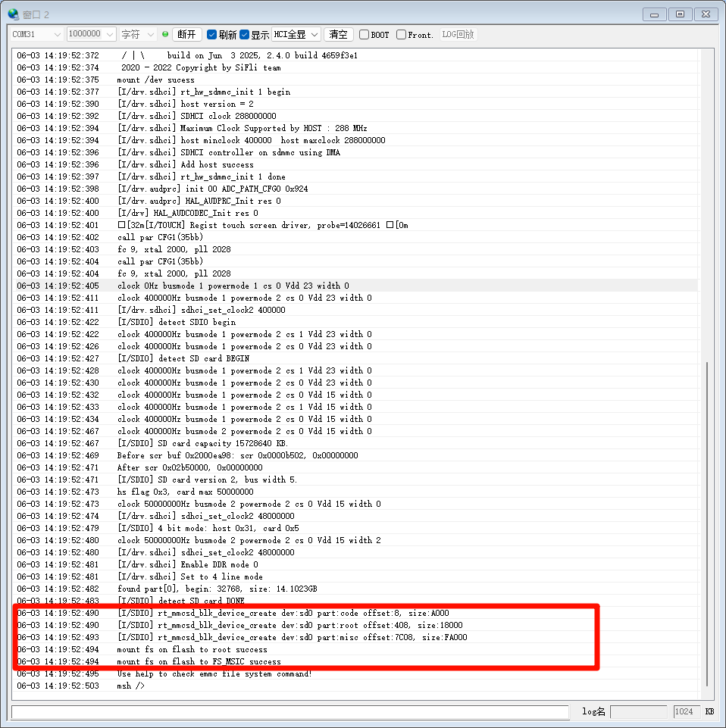Enable the BOOT checkbox
This screenshot has height=728, width=726.
point(365,35)
